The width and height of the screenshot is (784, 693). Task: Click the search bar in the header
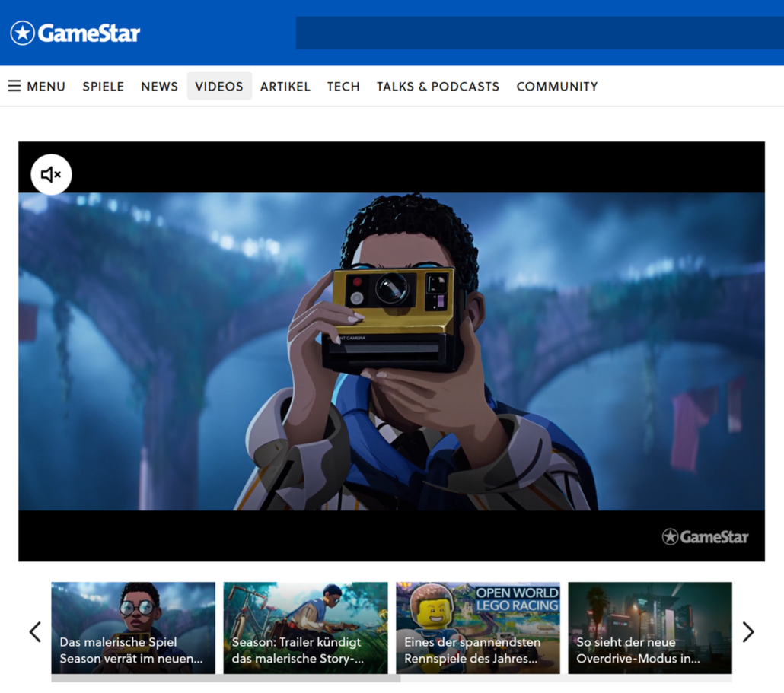coord(540,33)
